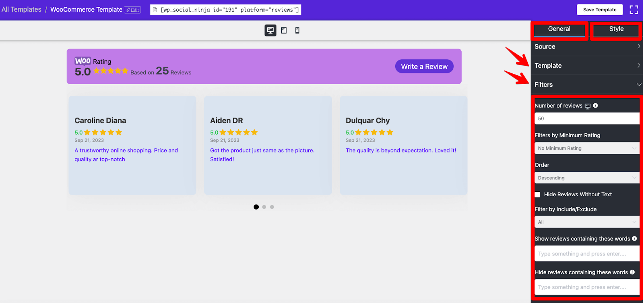Click reviewer name Caroline Diana

coord(100,120)
